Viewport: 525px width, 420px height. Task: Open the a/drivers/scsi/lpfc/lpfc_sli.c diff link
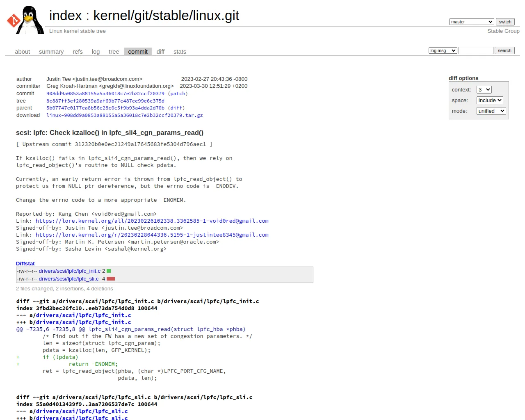[x=82, y=411]
